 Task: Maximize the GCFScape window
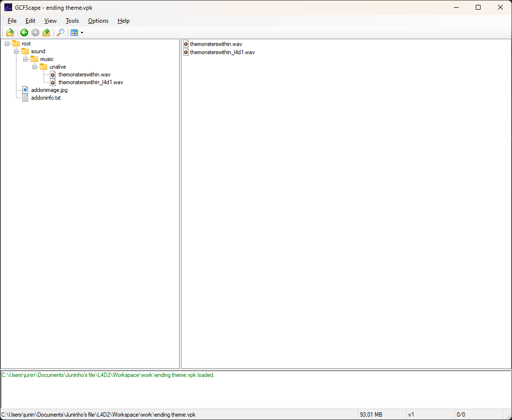pos(478,7)
